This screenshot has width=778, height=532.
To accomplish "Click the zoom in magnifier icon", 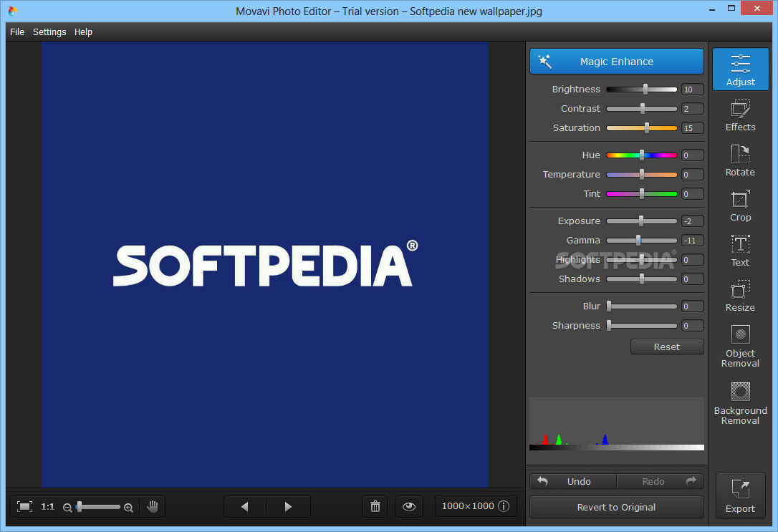I will [128, 507].
